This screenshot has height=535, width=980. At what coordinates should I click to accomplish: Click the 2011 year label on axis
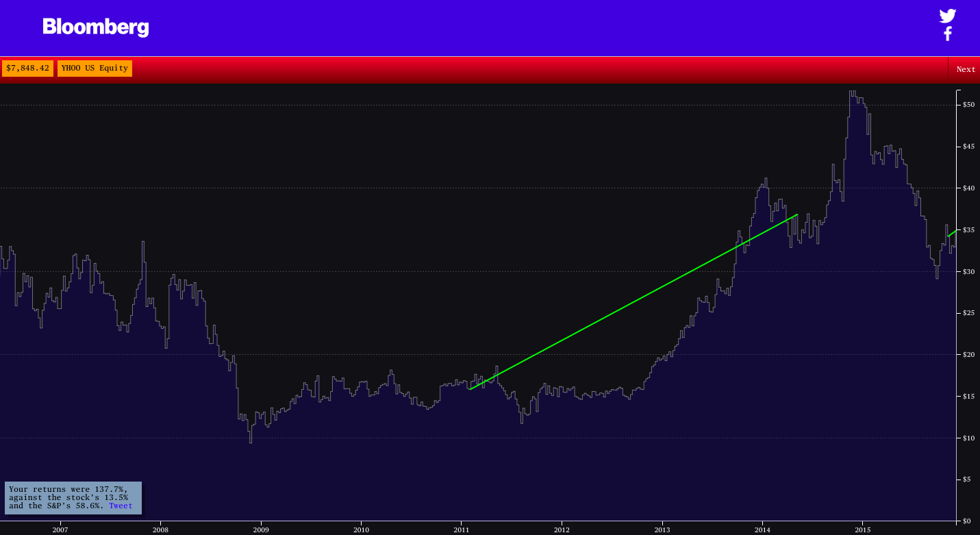[462, 530]
